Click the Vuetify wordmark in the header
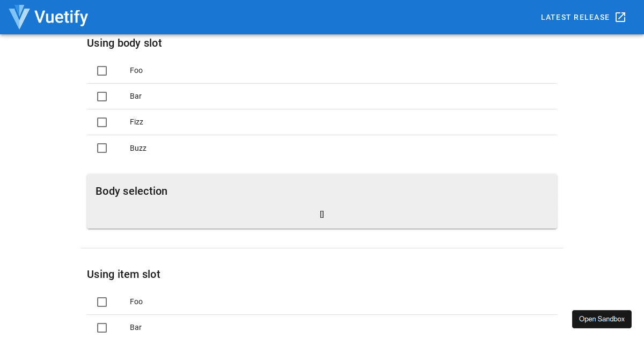This screenshot has height=338, width=644. tap(61, 17)
